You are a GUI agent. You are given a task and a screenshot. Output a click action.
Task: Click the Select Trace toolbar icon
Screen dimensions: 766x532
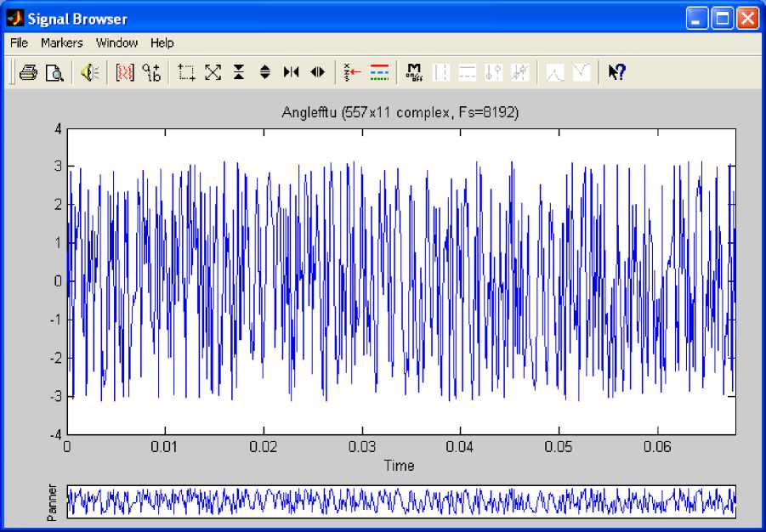pyautogui.click(x=353, y=73)
